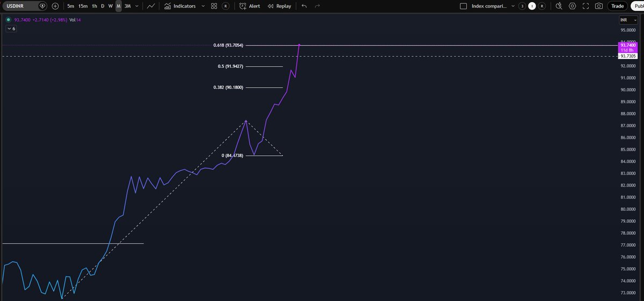Select the 1h interval
Screen dimensions: 644x301
coord(95,6)
